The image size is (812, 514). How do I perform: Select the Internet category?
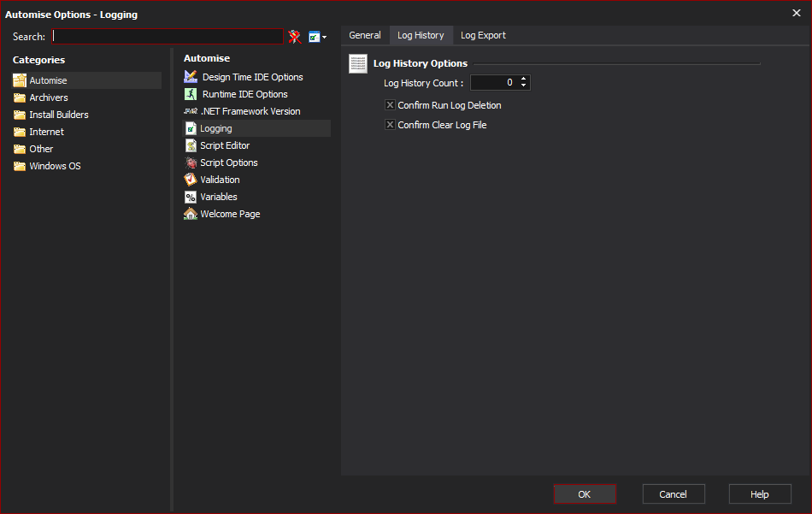coord(47,132)
